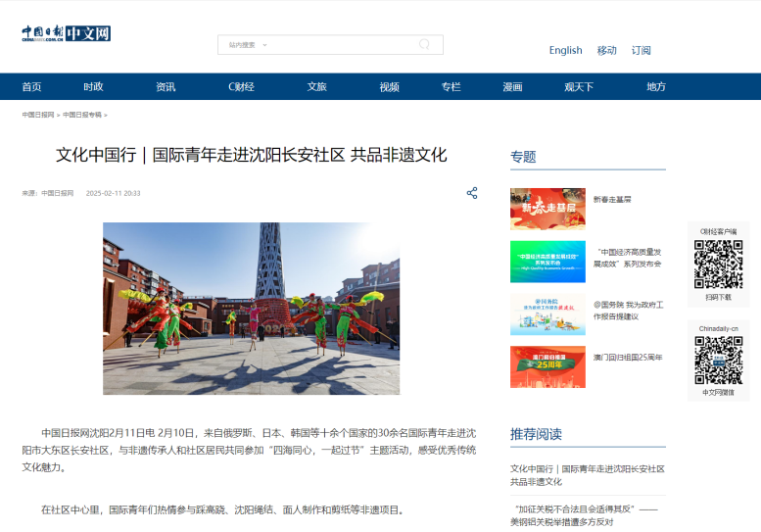Click the Chinadaily-cn WeChat QR code
761x532 pixels.
[718, 360]
